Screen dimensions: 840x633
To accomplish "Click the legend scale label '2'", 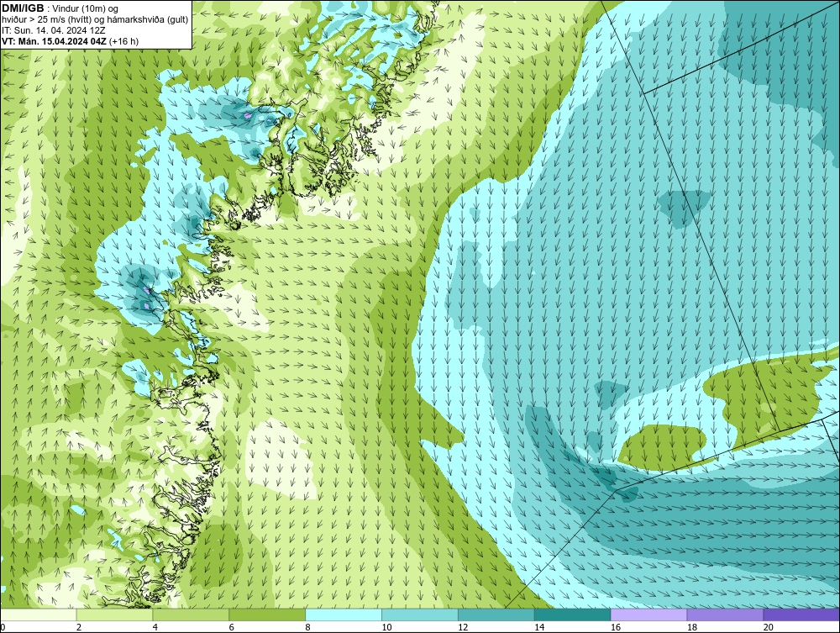I will pyautogui.click(x=79, y=627).
